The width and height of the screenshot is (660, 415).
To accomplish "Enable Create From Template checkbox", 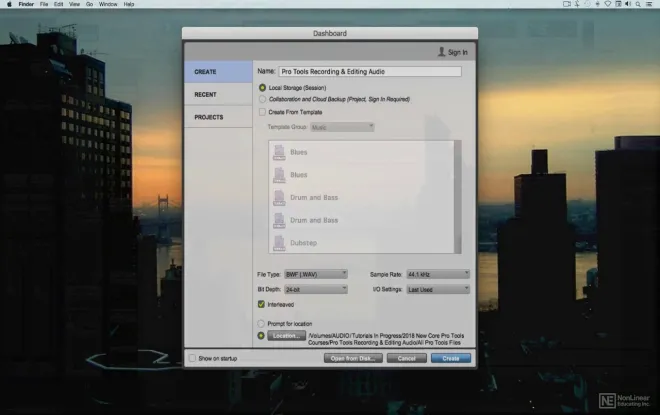I will pos(262,112).
